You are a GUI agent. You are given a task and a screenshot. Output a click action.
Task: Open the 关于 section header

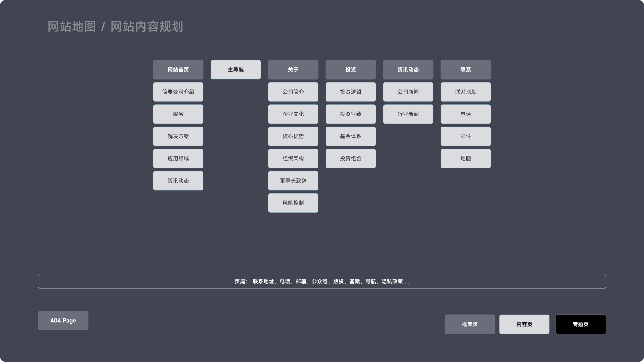pos(293,70)
